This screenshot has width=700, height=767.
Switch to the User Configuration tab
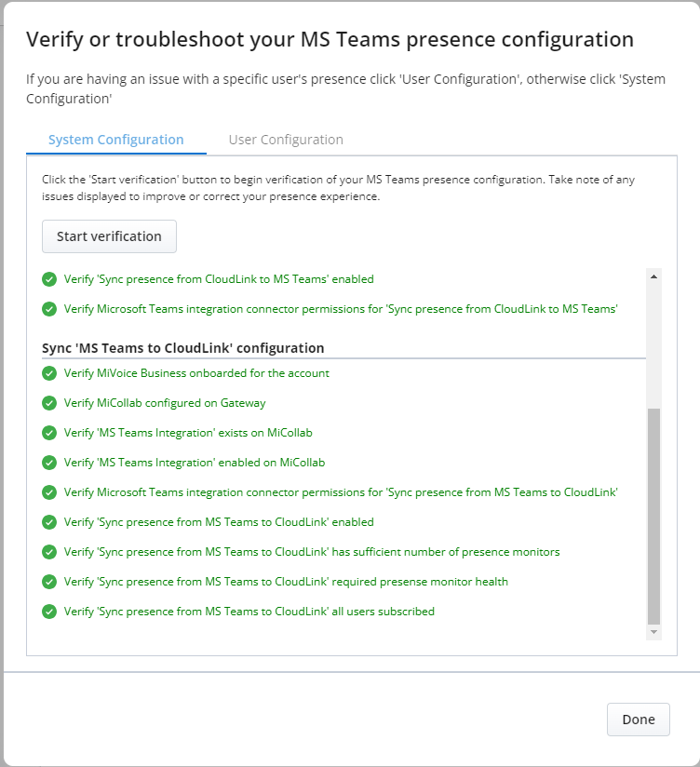[286, 140]
